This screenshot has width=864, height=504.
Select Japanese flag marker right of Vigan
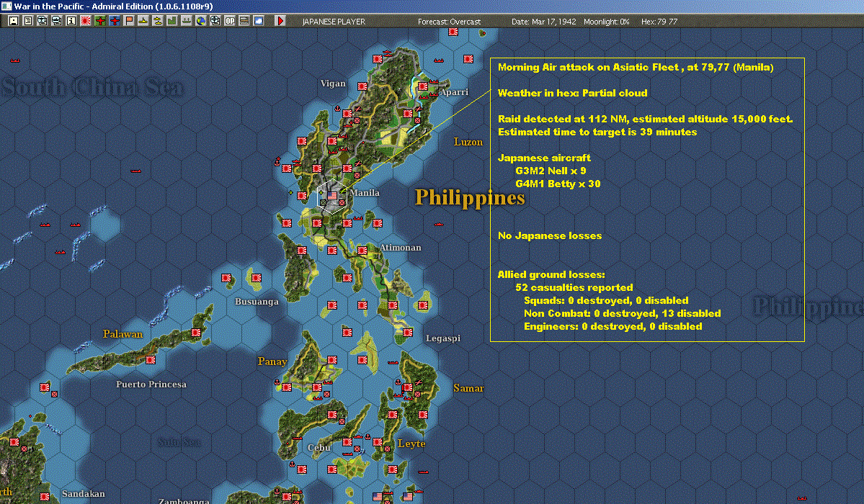click(x=362, y=86)
